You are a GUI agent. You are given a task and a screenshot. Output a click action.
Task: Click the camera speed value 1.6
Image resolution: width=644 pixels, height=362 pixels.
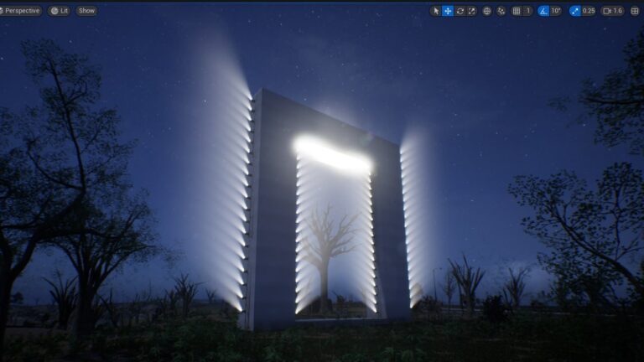click(618, 11)
